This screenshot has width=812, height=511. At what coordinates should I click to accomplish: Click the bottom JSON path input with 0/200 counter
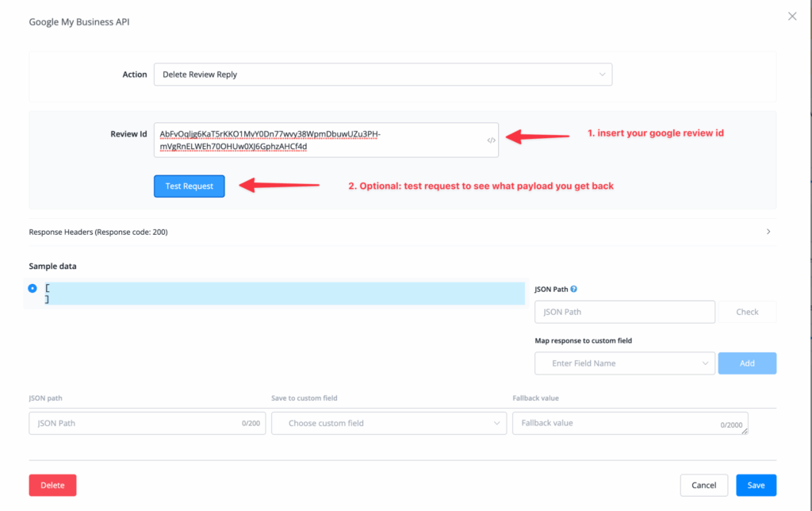click(135, 423)
